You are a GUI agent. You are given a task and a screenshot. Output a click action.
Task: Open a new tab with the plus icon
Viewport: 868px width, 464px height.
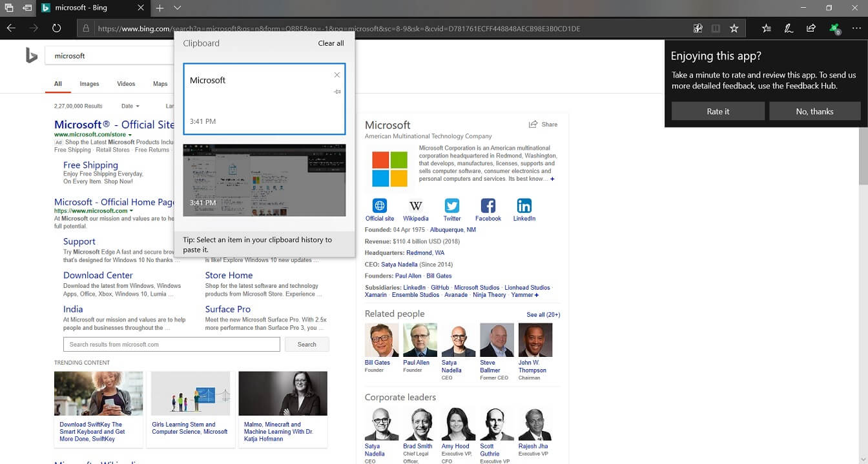pyautogui.click(x=160, y=8)
